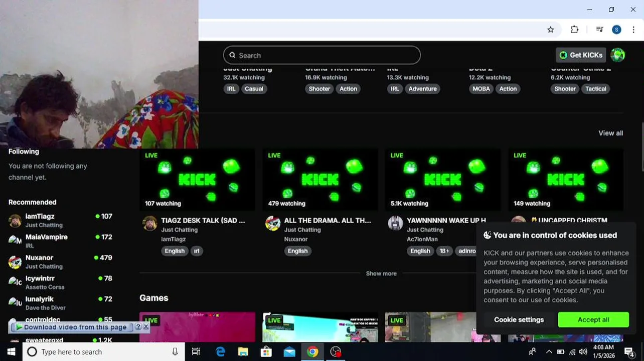Screen dimensions: 644x361
Task: Open Chrome media controls icon
Action: click(599, 30)
